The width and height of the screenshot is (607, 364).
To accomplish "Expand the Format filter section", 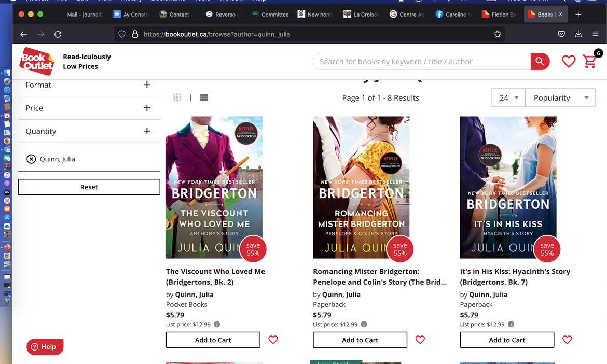I will (x=89, y=85).
